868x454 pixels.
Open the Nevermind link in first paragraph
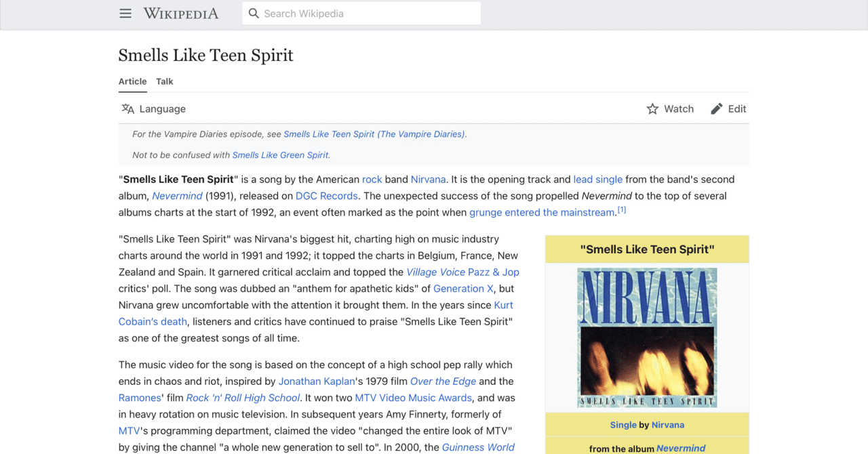177,196
